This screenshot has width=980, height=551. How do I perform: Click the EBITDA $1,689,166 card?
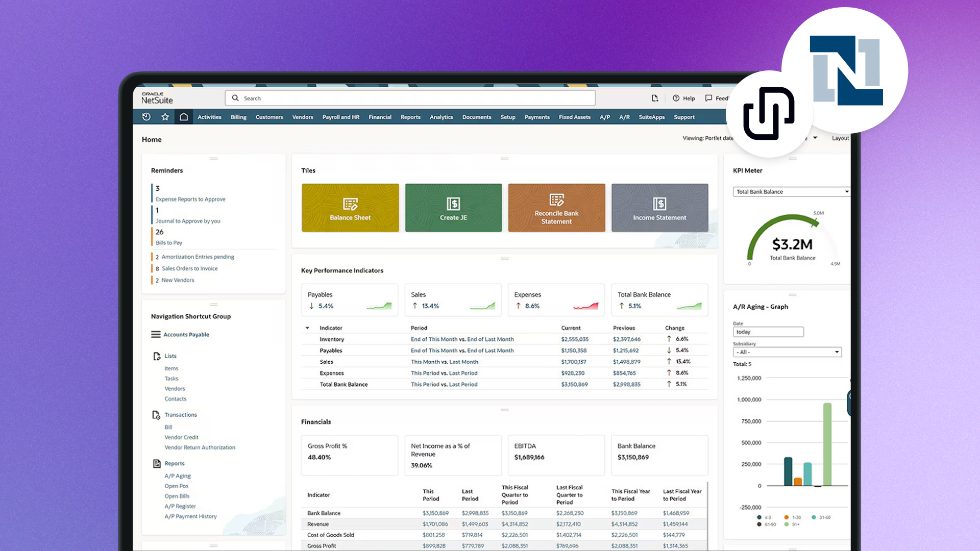(x=556, y=455)
